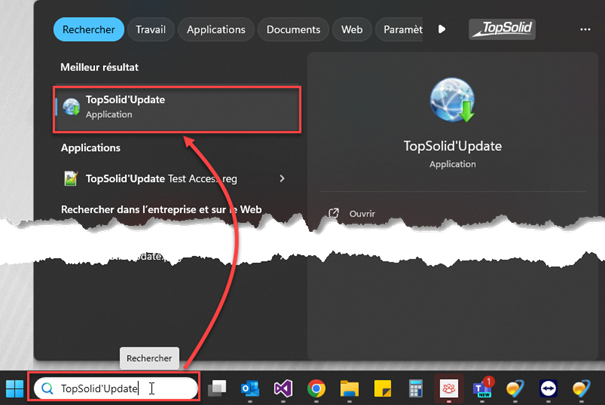Click Ouvrir to launch the application
This screenshot has width=605, height=405.
(361, 213)
